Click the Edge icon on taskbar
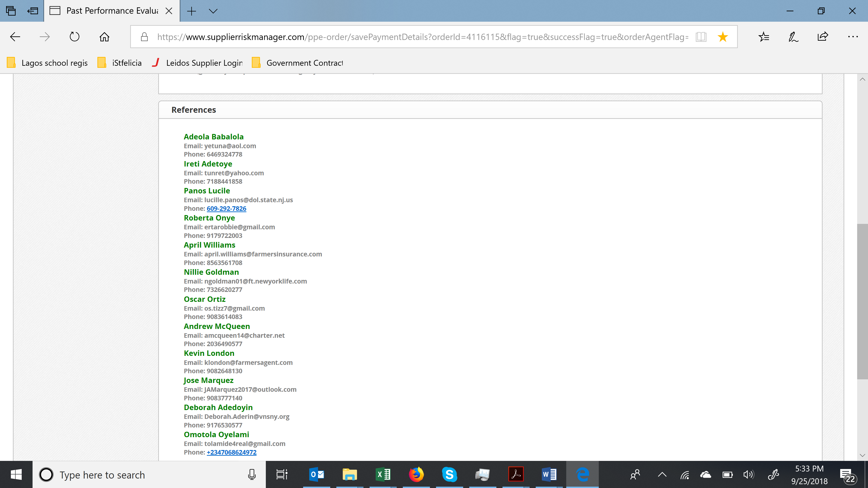The height and width of the screenshot is (488, 868). (x=582, y=474)
